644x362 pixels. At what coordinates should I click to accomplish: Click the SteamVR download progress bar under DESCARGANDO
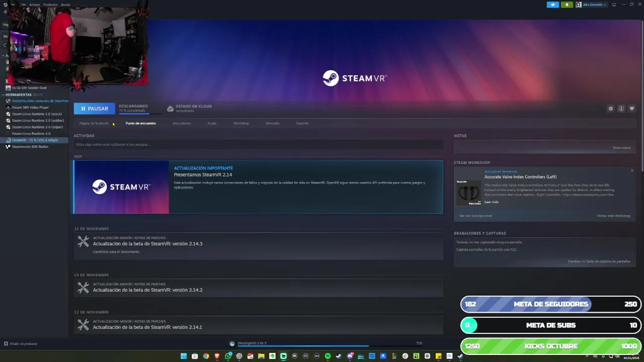140,113
